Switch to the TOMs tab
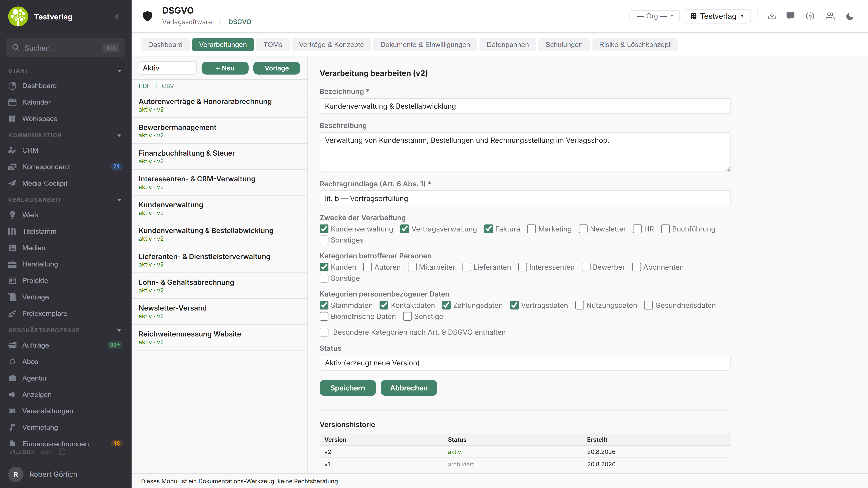Viewport: 868px width, 488px height. [273, 44]
